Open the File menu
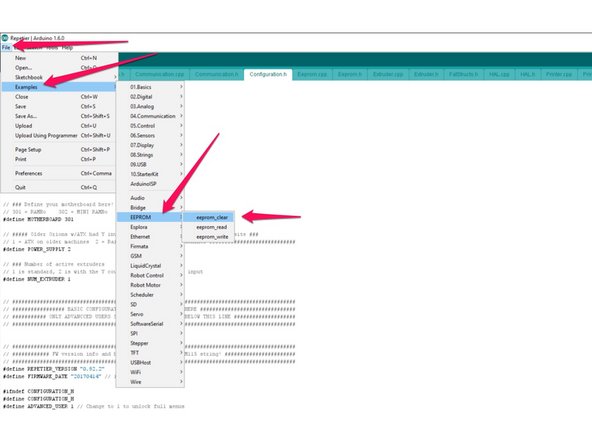592x444 pixels. pos(6,48)
